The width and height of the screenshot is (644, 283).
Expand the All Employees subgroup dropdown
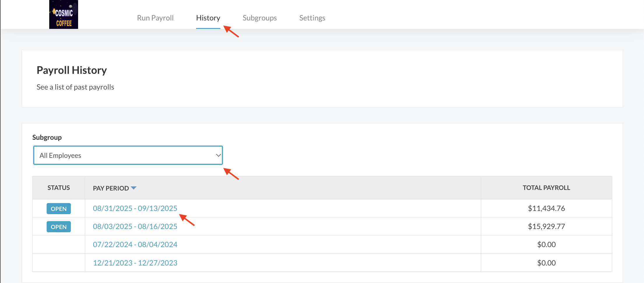pos(128,156)
